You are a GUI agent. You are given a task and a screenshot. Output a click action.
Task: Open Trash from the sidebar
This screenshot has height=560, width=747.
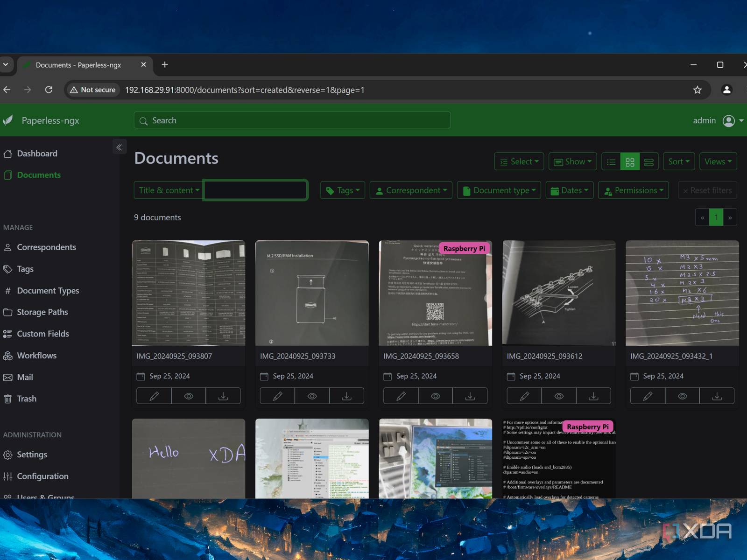coord(27,399)
